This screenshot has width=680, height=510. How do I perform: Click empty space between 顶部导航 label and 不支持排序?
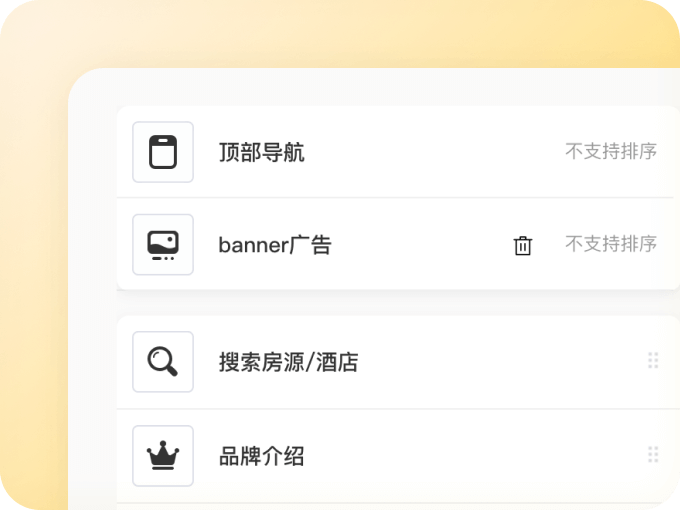click(430, 152)
